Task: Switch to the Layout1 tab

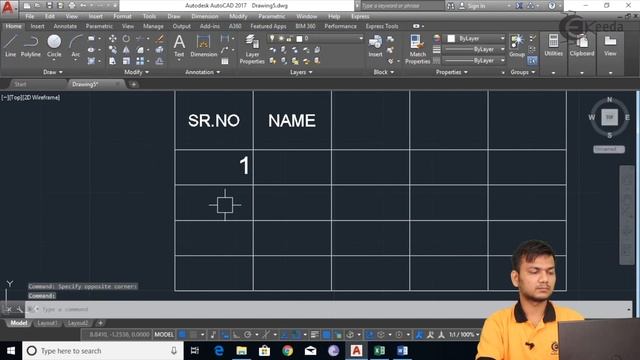Action: pyautogui.click(x=47, y=323)
